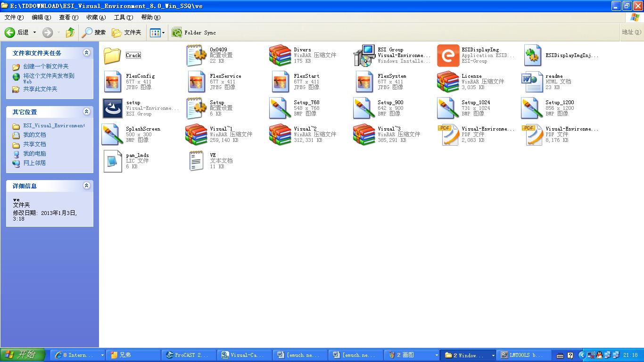Go back with the 后退 button
The image size is (644, 362).
coord(17,33)
